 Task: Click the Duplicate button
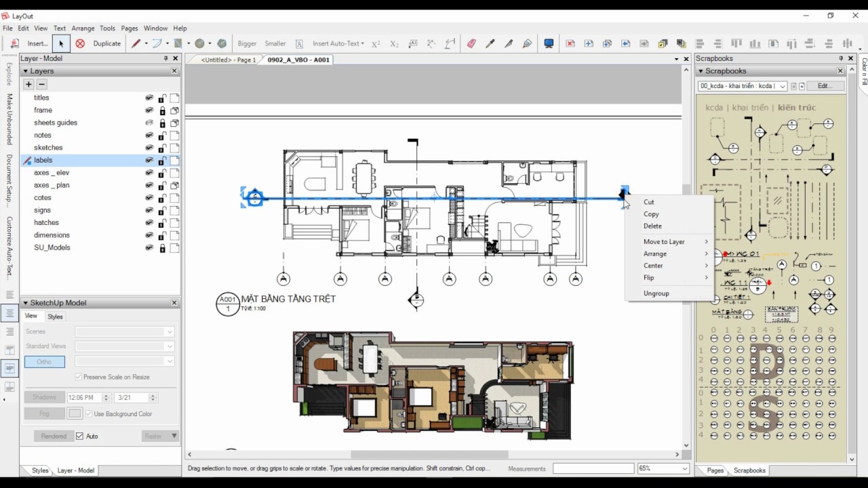point(106,43)
